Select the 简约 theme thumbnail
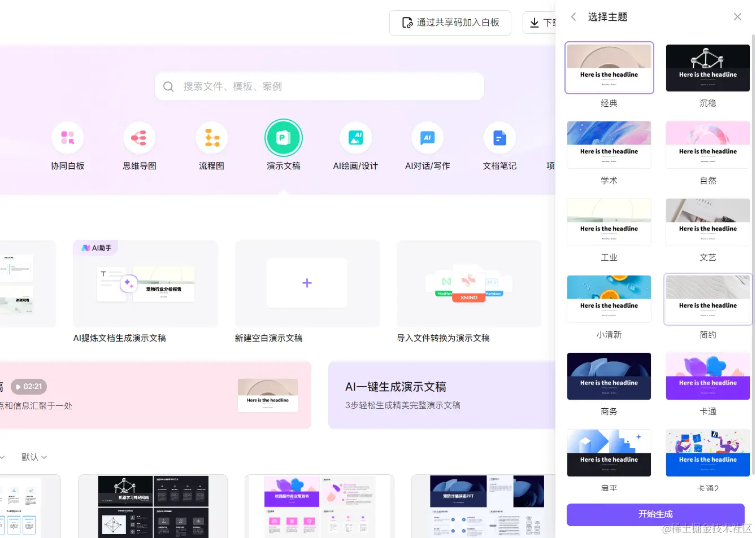The image size is (756, 538). coord(708,299)
